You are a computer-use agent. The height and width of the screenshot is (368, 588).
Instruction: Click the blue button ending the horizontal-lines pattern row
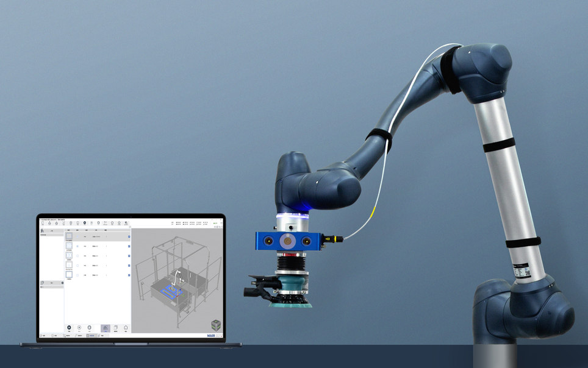coord(129,246)
